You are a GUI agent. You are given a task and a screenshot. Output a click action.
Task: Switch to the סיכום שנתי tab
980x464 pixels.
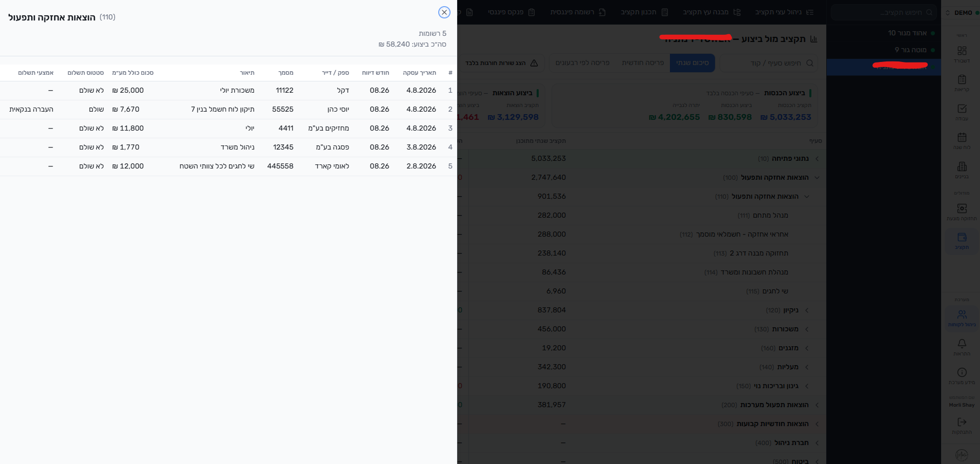click(x=692, y=63)
